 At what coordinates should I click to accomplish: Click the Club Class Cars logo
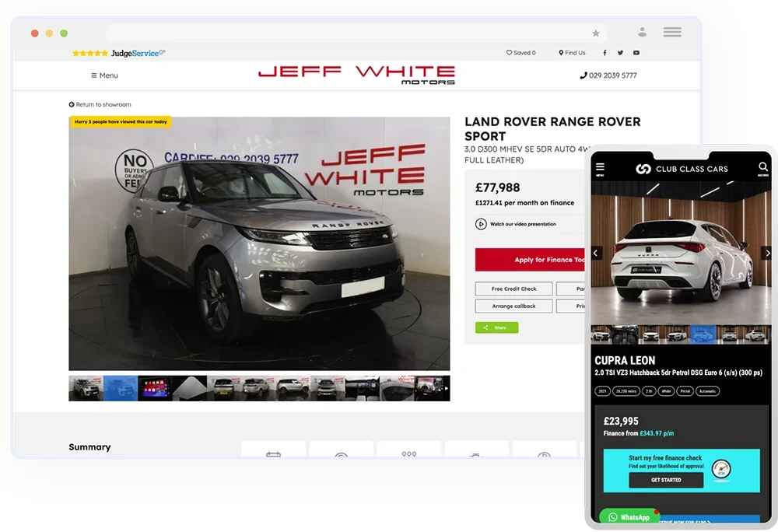(x=682, y=169)
